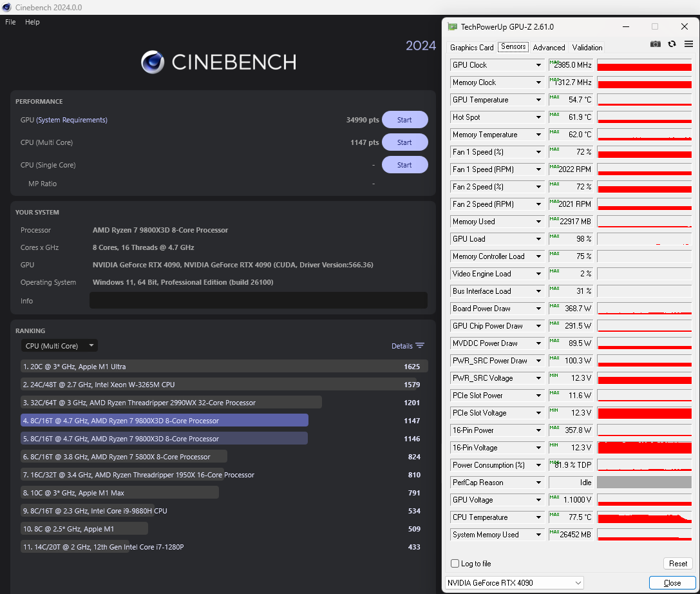Screen dimensions: 700x594
Task: Switch to the Validation tab
Action: (x=587, y=47)
